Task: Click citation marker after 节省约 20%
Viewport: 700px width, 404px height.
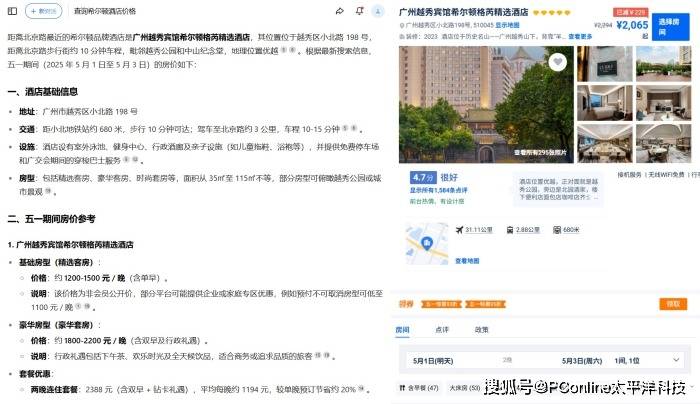Action: [x=361, y=389]
